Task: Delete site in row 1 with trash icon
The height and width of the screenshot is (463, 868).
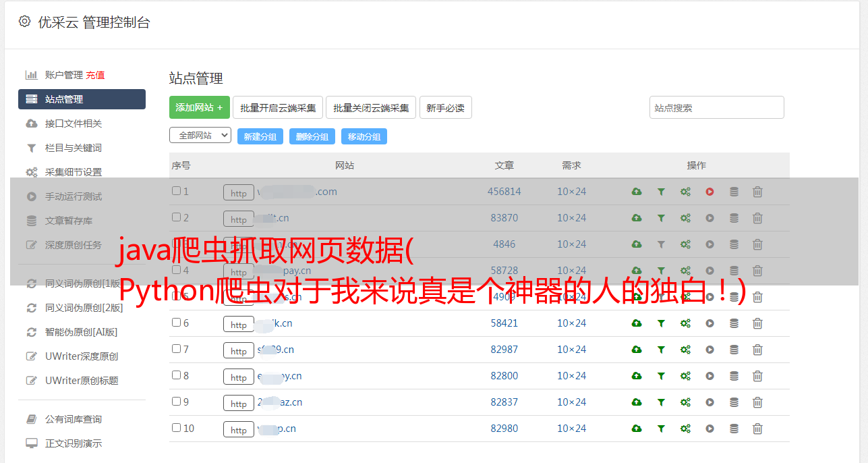Action: [x=757, y=192]
